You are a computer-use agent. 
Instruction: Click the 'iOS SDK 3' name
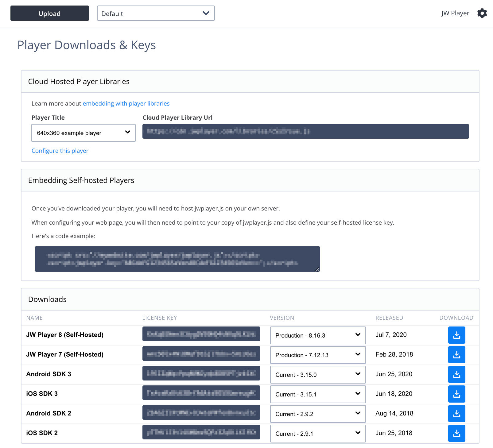pos(42,394)
